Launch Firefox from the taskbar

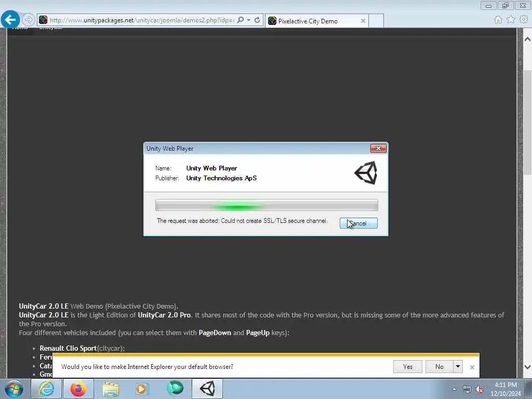click(78, 389)
